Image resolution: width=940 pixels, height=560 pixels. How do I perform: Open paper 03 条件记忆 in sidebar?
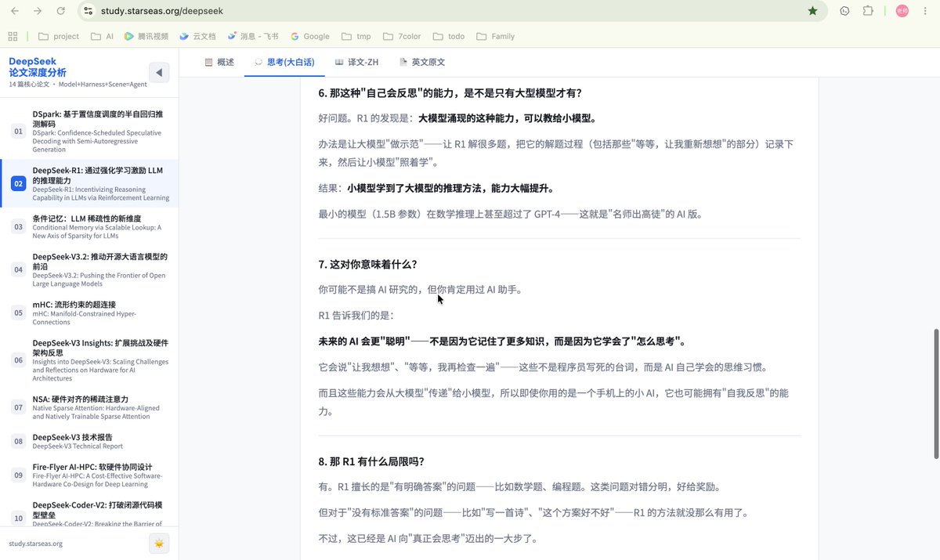(x=89, y=227)
